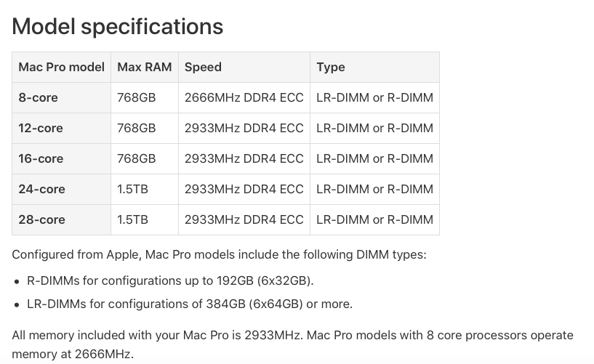Click LR-DIMM or R-DIMM in the 28-core row
Viewport: 594px width, 364px height.
click(374, 220)
